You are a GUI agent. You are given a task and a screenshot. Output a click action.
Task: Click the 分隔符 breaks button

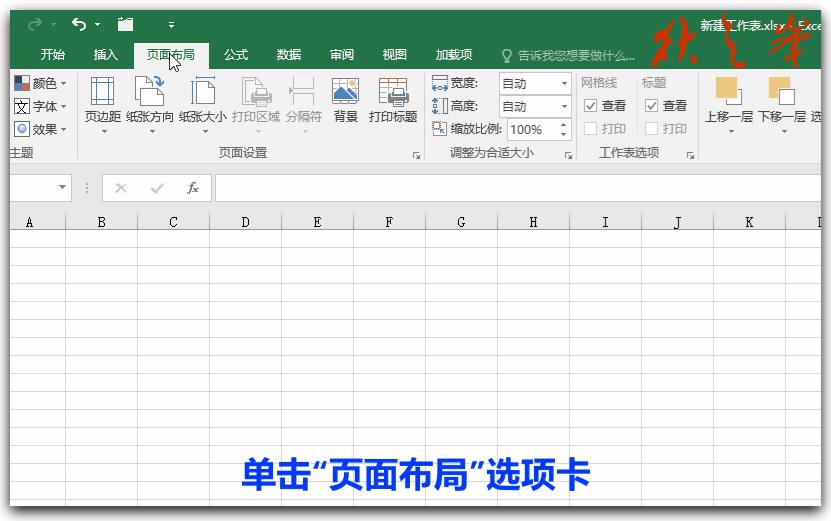[304, 104]
